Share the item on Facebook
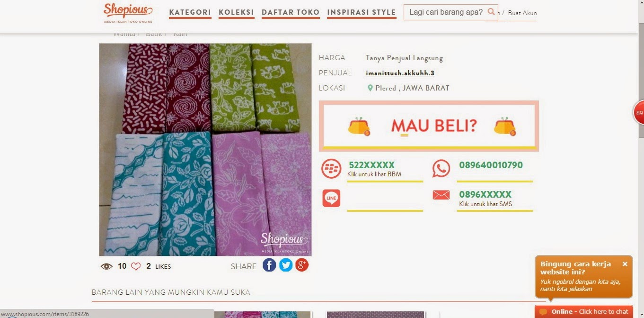The height and width of the screenshot is (318, 644). (x=269, y=265)
